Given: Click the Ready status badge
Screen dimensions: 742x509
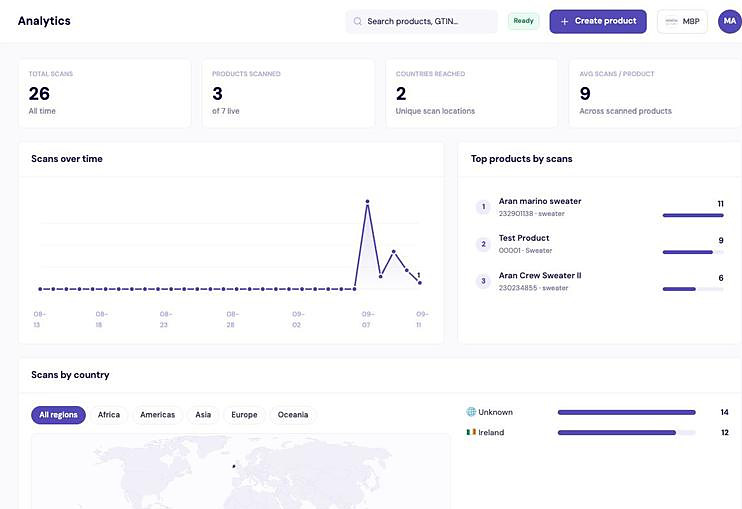Looking at the screenshot, I should pyautogui.click(x=523, y=21).
